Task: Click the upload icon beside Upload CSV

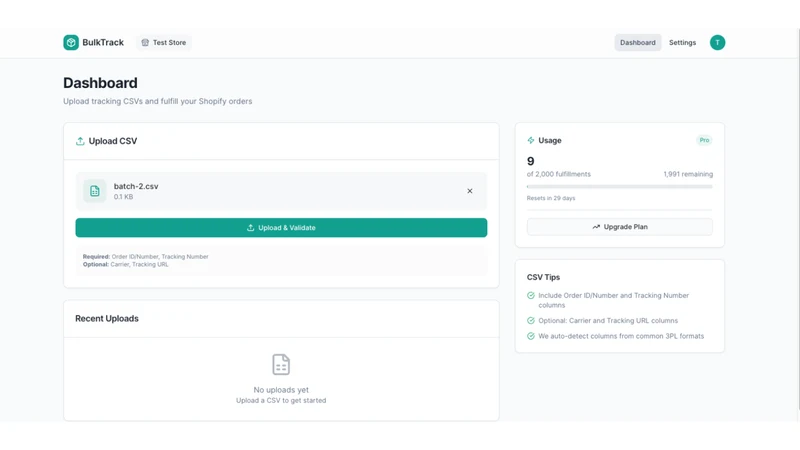Action: tap(80, 141)
